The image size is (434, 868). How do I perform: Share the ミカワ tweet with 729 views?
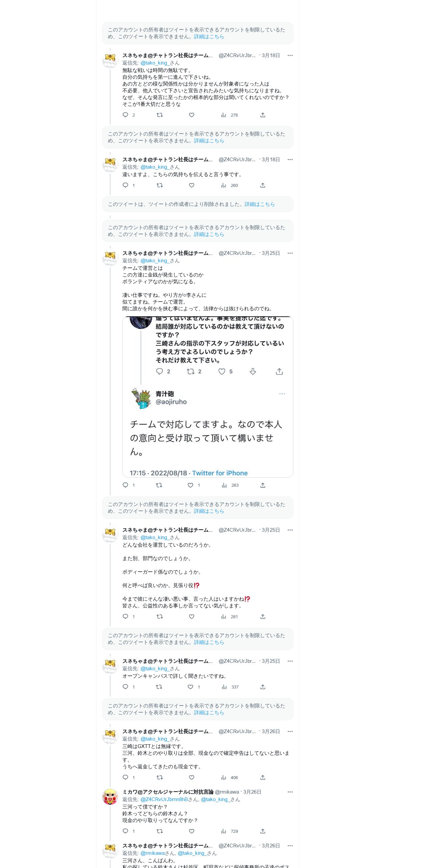coord(263,831)
